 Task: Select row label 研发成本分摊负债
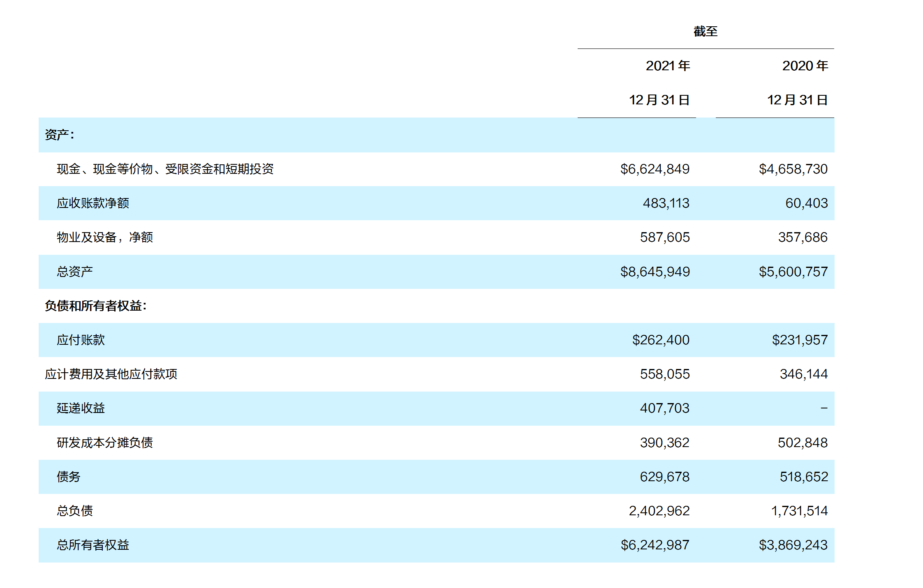point(105,443)
